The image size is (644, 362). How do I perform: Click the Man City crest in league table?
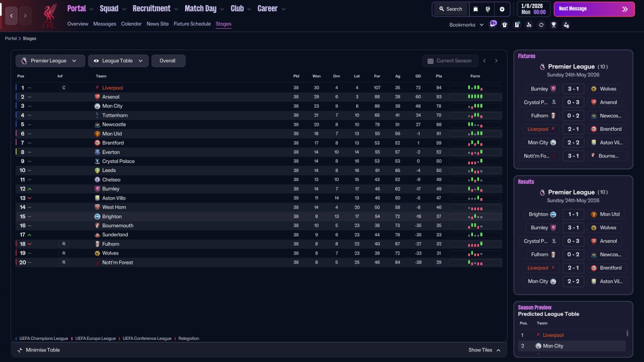(97, 106)
